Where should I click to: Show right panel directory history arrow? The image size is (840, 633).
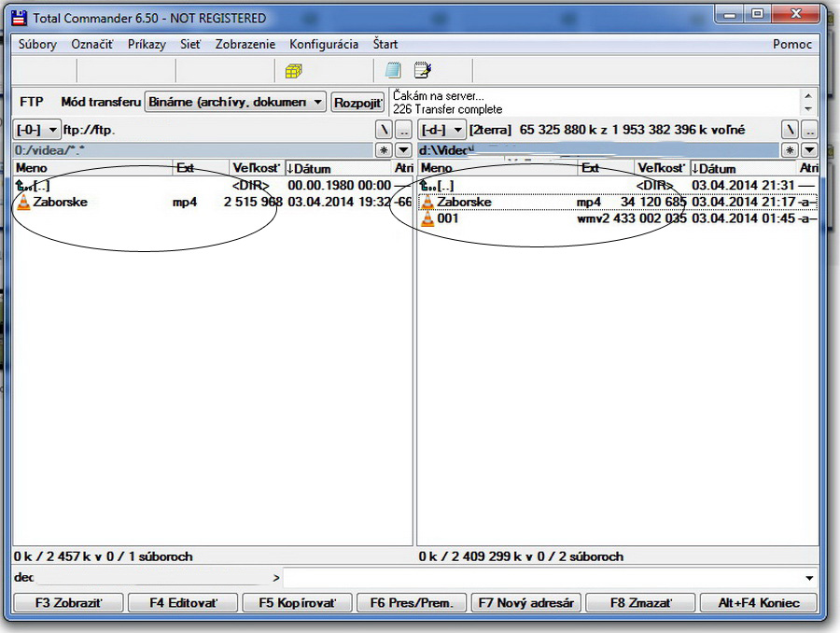click(809, 150)
